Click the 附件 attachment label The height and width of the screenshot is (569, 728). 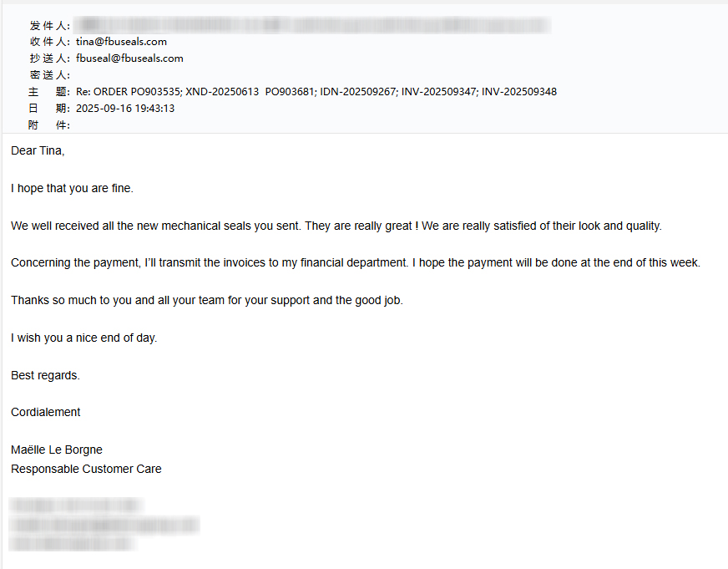coord(49,125)
